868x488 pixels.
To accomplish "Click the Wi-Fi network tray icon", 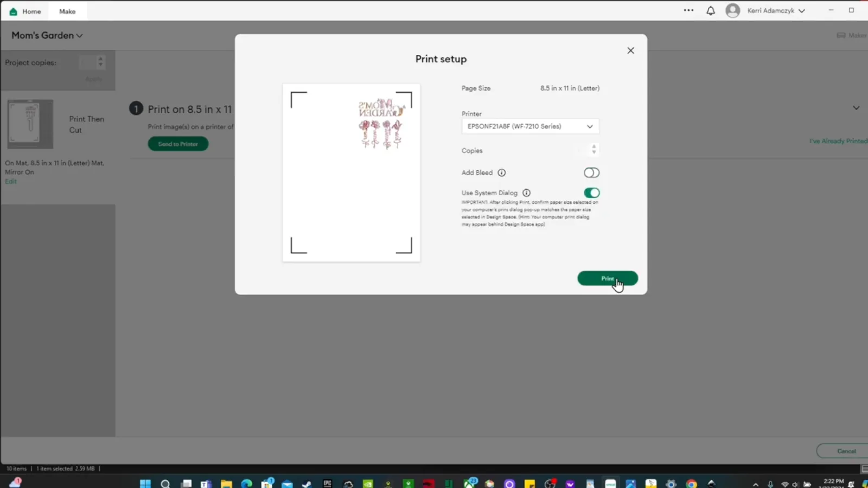I will pyautogui.click(x=784, y=484).
